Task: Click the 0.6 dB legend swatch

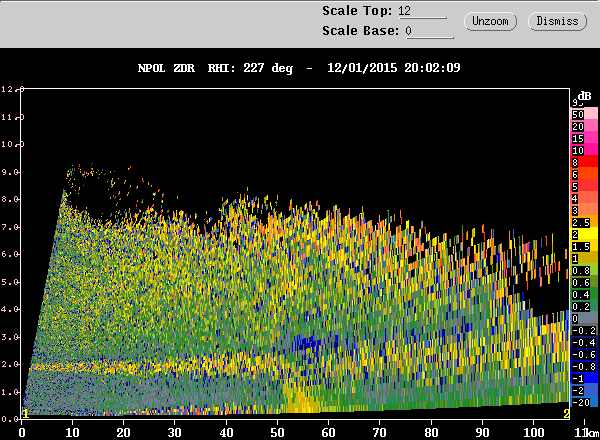Action: point(584,283)
